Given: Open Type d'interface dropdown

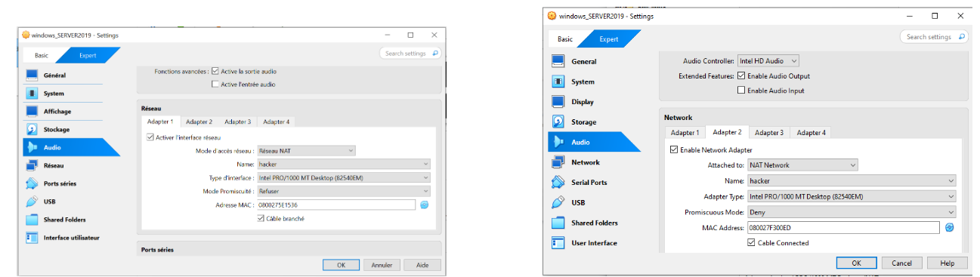Looking at the screenshot, I should point(344,177).
